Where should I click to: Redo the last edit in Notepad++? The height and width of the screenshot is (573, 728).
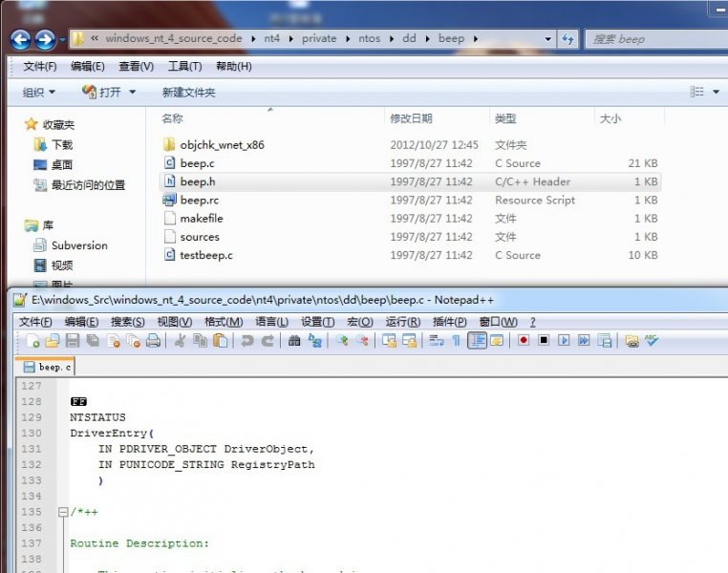tap(268, 341)
